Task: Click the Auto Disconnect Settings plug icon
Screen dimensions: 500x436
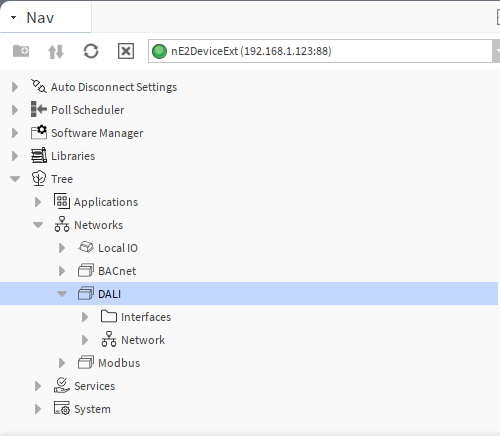Action: [39, 86]
